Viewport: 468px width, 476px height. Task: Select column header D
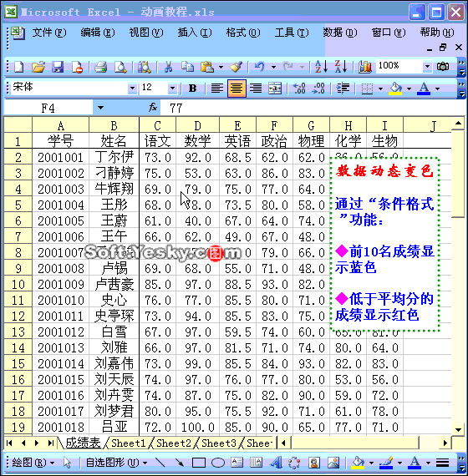tap(197, 125)
